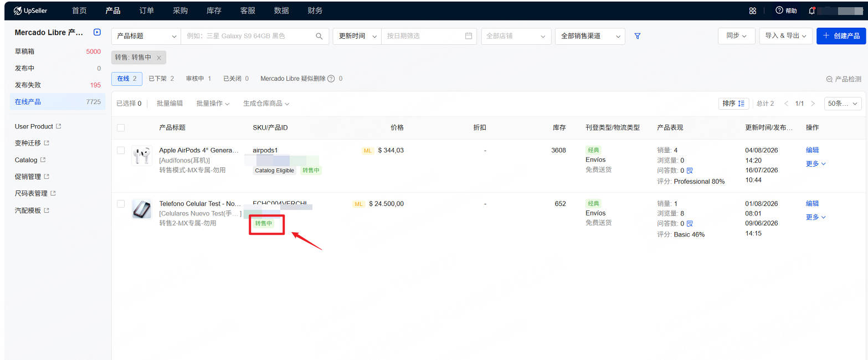Open the 全部销售渠道 dropdown
This screenshot has height=360, width=868.
click(590, 36)
